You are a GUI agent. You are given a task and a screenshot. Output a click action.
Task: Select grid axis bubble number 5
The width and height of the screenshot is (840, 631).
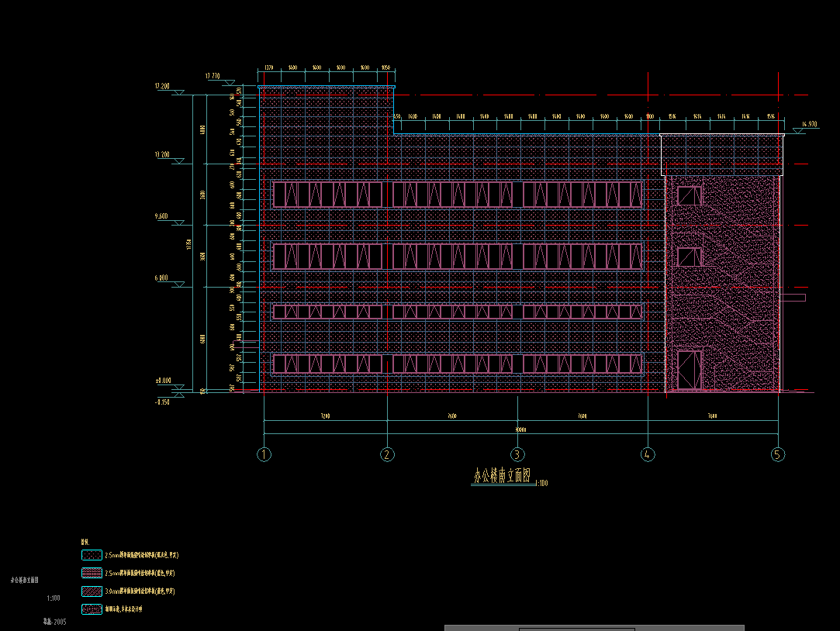[778, 455]
